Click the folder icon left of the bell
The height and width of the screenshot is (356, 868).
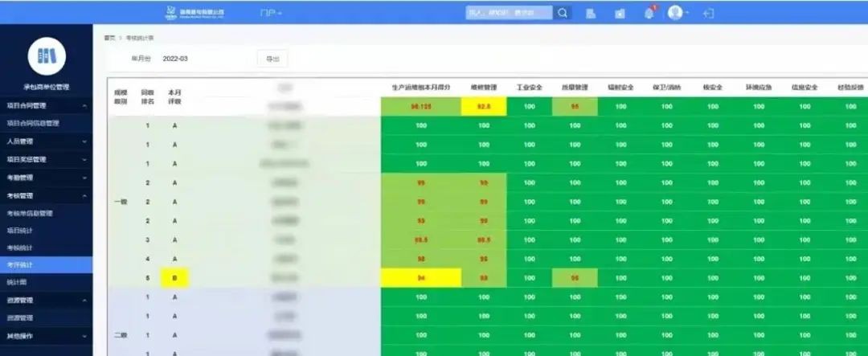pos(620,13)
